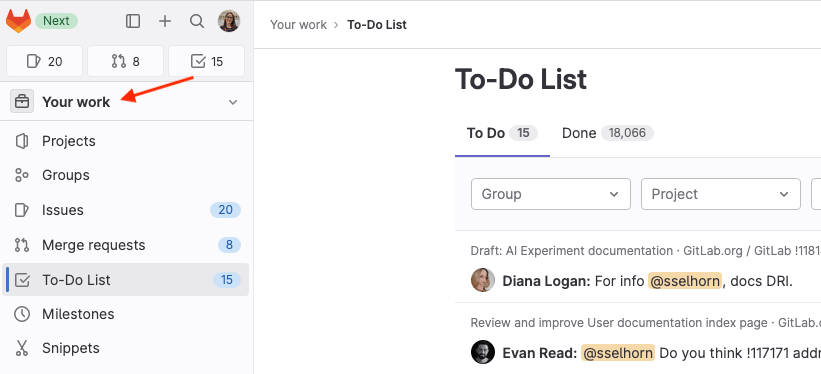The image size is (821, 374).
Task: Open the Project filter dropdown
Action: pyautogui.click(x=720, y=194)
